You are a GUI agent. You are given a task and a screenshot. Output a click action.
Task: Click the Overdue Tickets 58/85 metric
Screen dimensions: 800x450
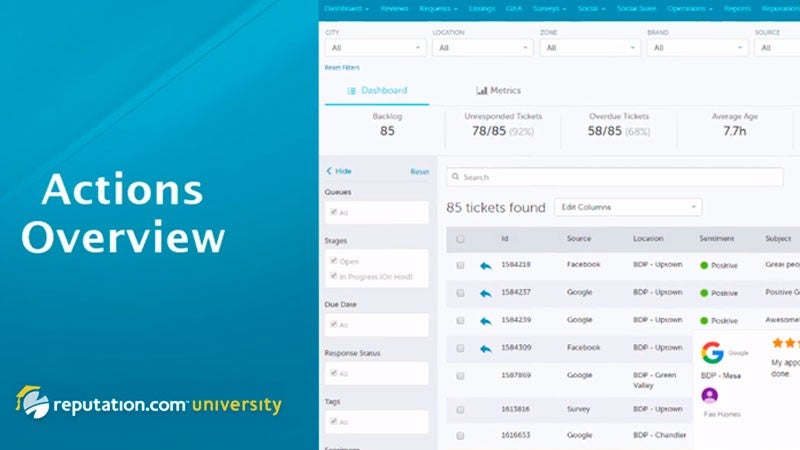click(619, 124)
